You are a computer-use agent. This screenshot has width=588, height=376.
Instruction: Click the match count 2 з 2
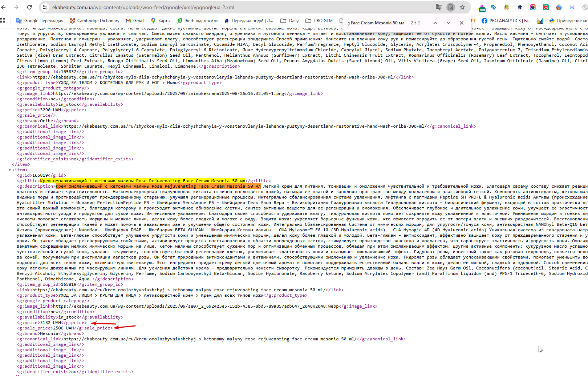[x=415, y=23]
